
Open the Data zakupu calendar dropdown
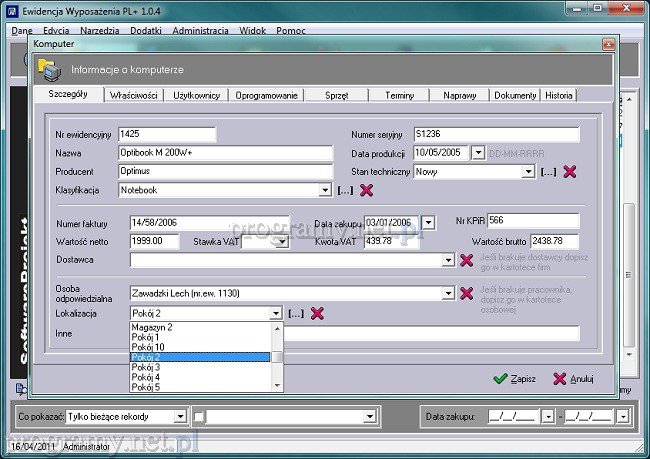coord(428,223)
